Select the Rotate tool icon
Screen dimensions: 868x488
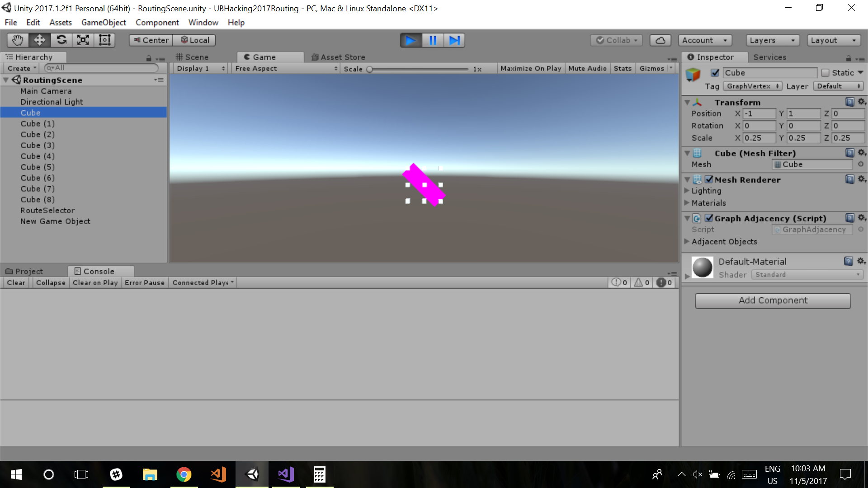coord(61,40)
